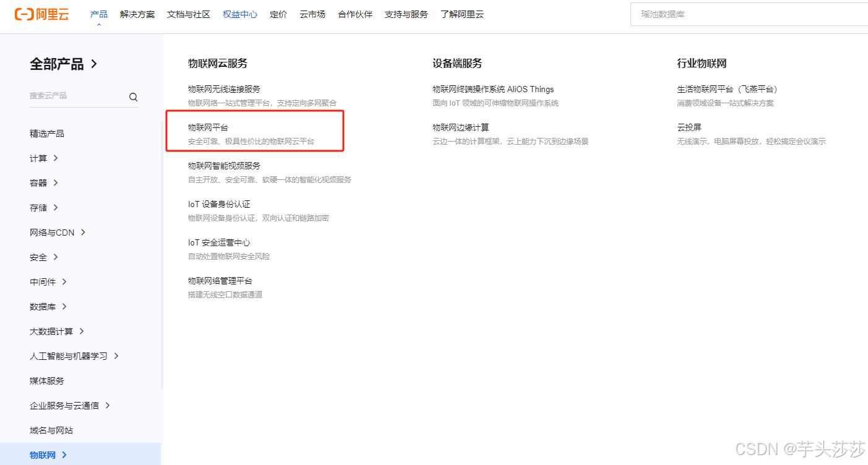
Task: Expand the 数据库 category
Action: 48,307
